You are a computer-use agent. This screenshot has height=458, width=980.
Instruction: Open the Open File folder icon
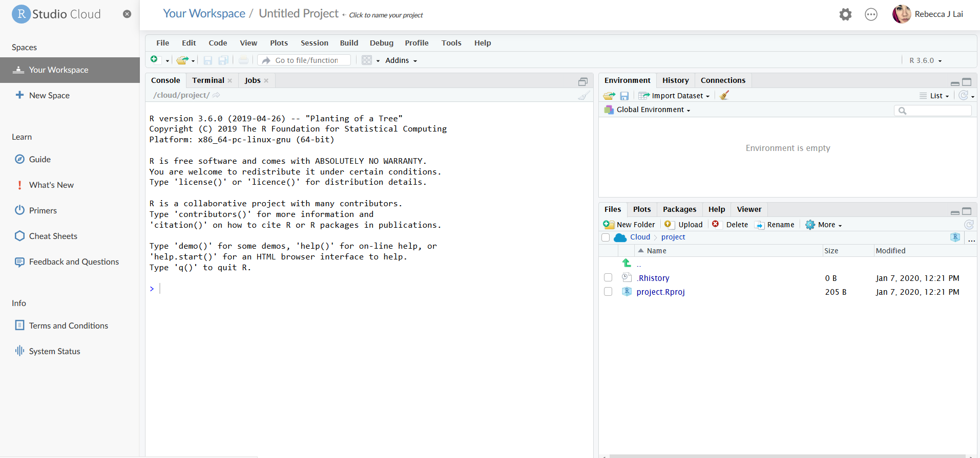point(182,60)
